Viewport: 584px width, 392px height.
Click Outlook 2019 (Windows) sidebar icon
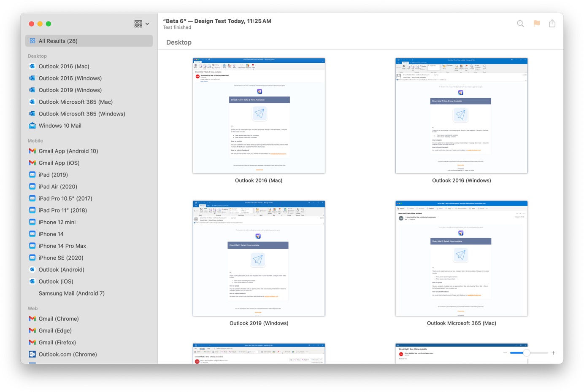pyautogui.click(x=32, y=90)
